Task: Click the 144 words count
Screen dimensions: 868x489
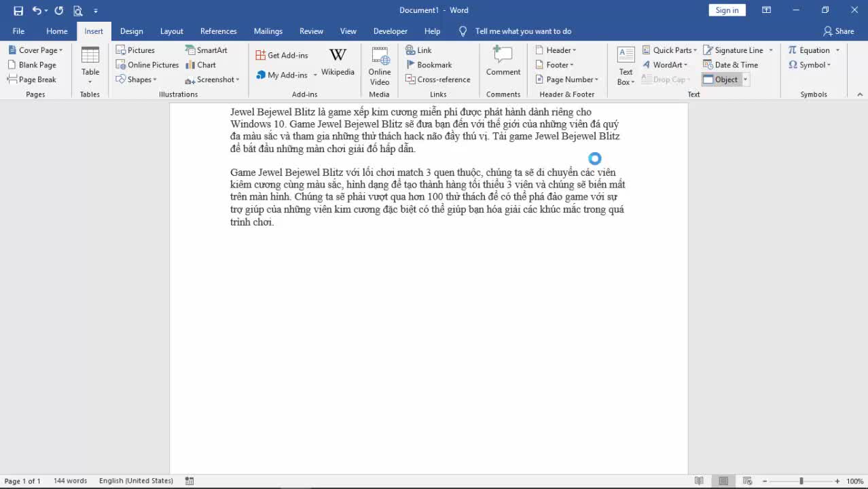Action: coord(70,481)
